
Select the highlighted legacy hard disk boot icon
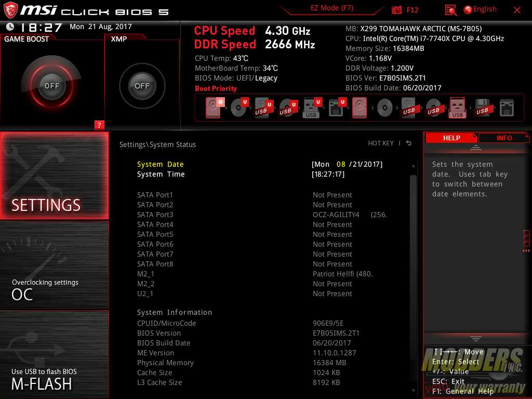point(360,108)
